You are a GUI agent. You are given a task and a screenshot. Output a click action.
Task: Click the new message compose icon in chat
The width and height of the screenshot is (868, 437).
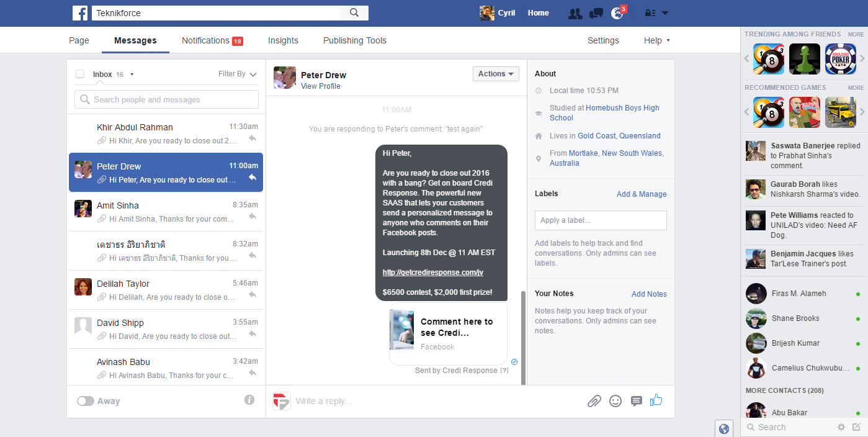[x=856, y=427]
